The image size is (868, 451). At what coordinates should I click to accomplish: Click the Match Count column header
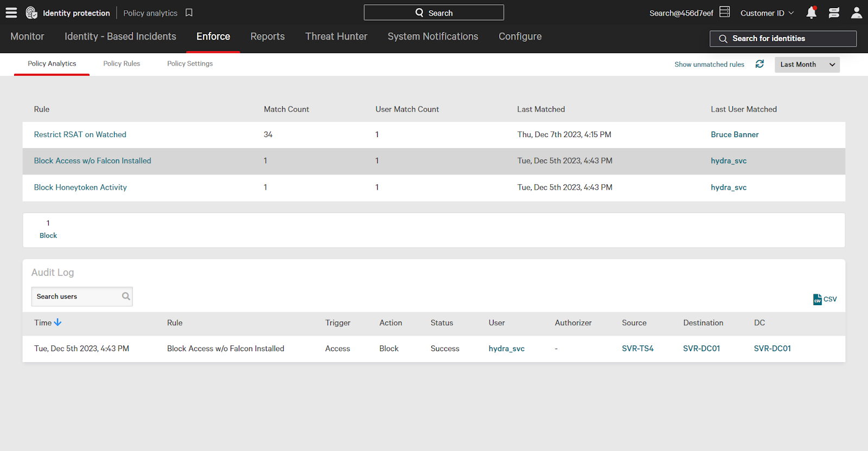pos(286,109)
